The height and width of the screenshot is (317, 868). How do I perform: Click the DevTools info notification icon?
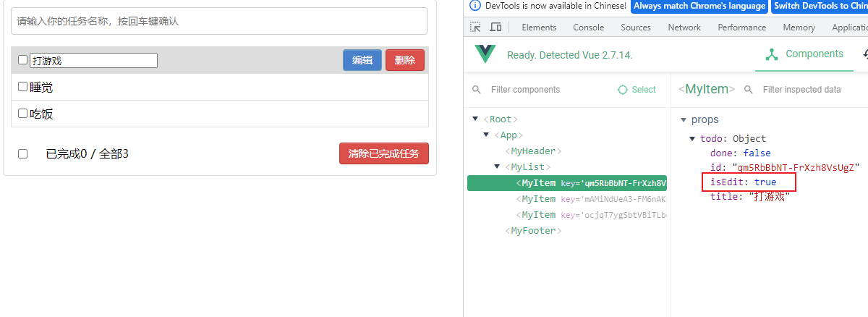(475, 6)
